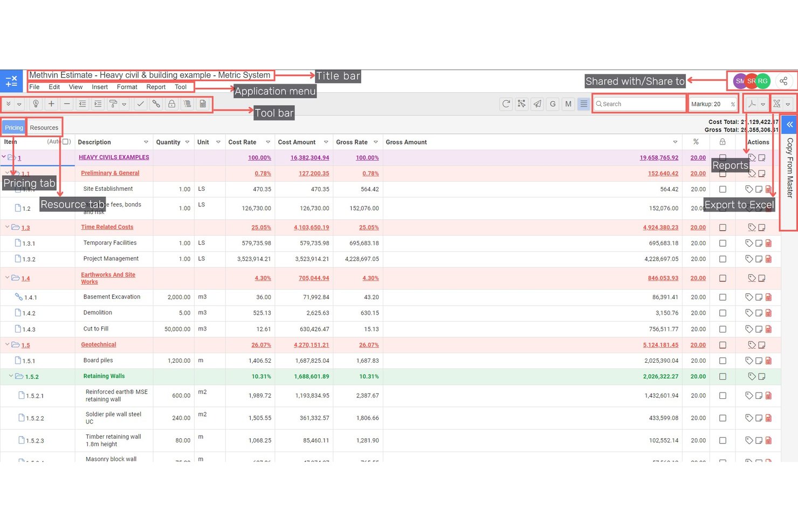
Task: Open the File menu
Action: 35,87
